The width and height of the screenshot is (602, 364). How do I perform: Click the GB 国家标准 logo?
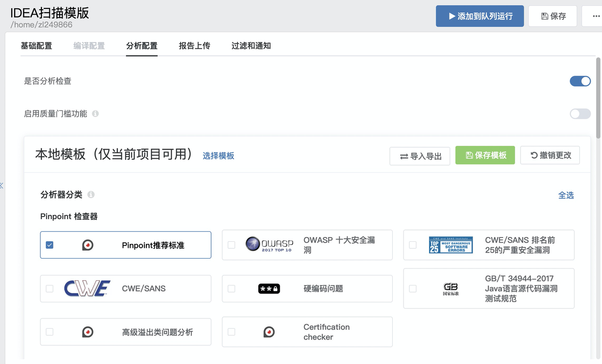click(451, 289)
